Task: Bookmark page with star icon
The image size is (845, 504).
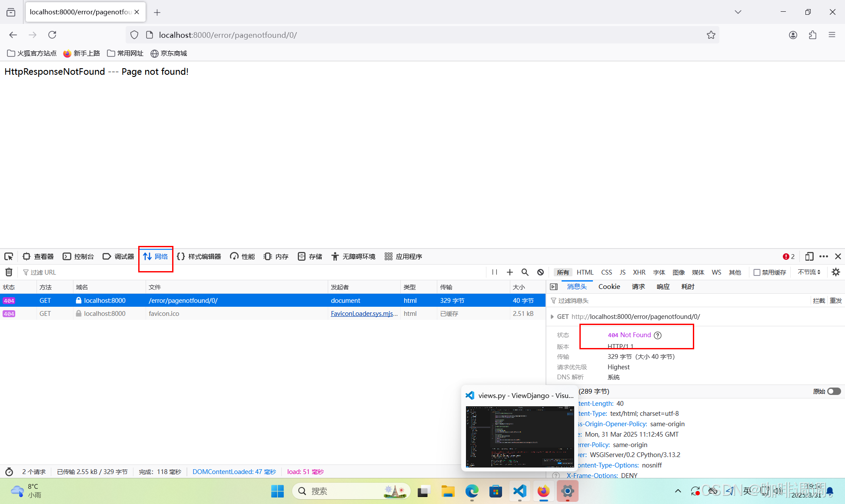Action: click(x=711, y=35)
